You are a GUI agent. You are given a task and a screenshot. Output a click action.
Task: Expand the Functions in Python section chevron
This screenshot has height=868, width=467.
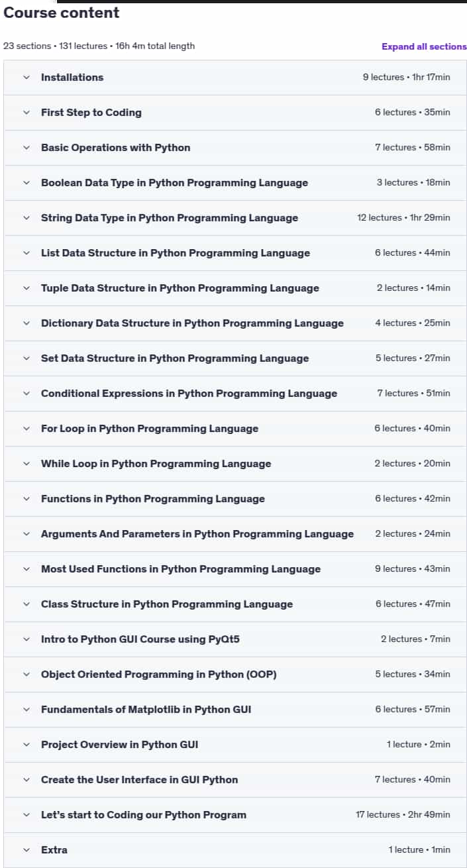[x=26, y=499]
